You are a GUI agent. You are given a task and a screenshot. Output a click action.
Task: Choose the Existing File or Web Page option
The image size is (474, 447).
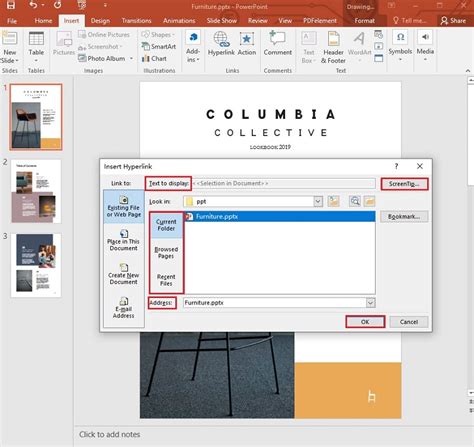(x=124, y=207)
